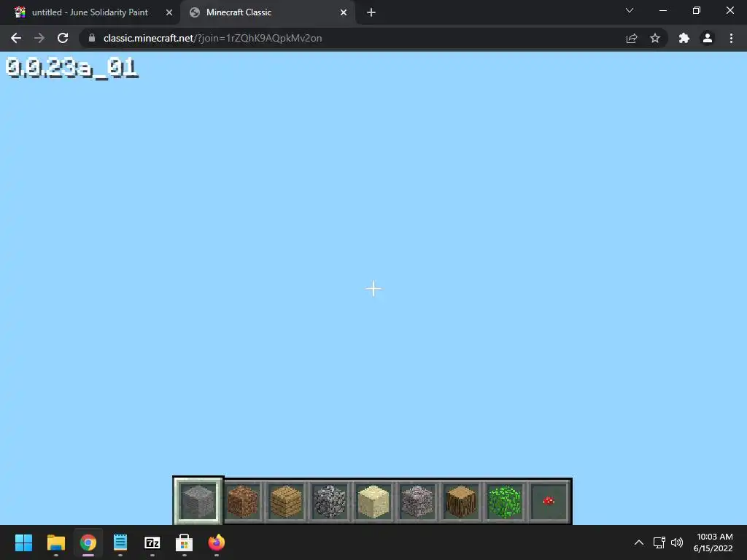Switch to Minecraft Classic tab
The height and width of the screenshot is (560, 747).
click(x=267, y=12)
